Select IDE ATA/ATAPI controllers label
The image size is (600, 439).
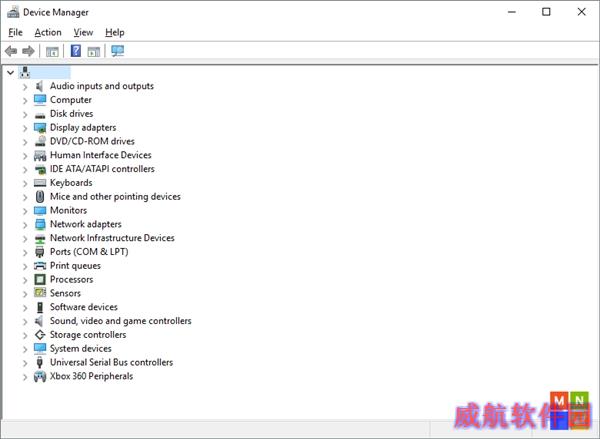(102, 169)
